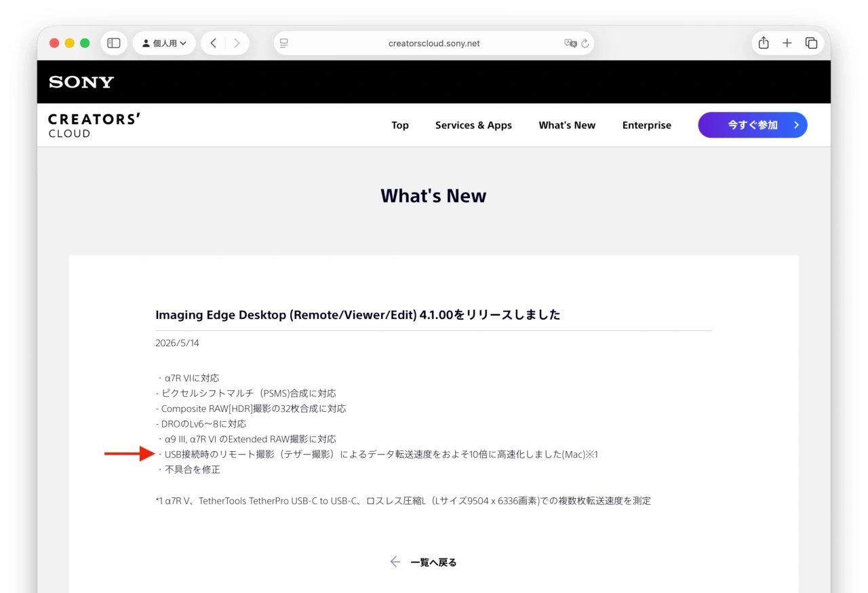Click the 不具合を修正 line
Viewport: 868px width, 593px height.
[x=189, y=470]
